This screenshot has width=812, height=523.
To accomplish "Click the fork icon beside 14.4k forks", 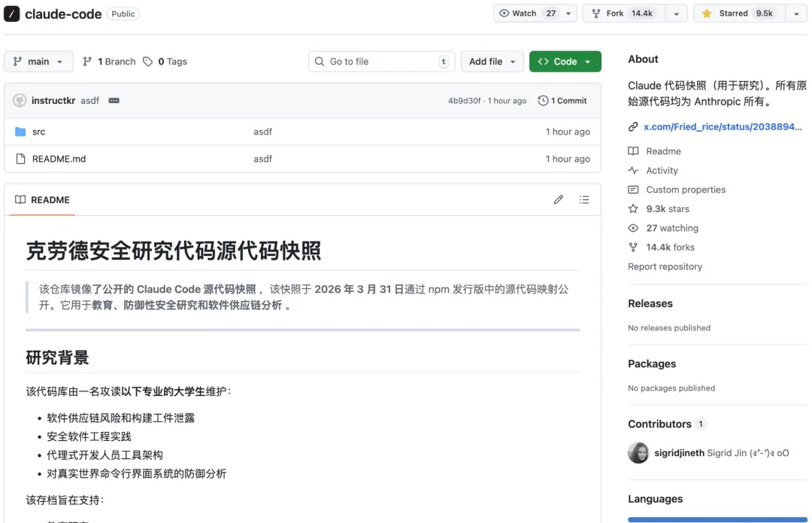I will pyautogui.click(x=633, y=248).
